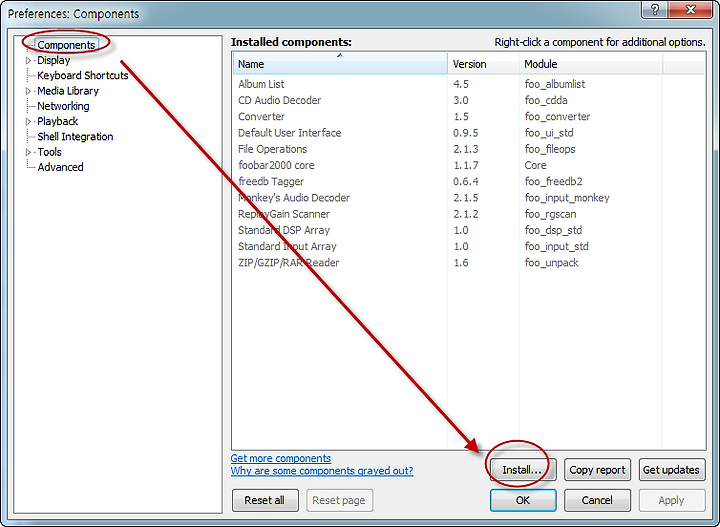Open the Display preferences page
Image resolution: width=720 pixels, height=527 pixels.
(x=54, y=61)
